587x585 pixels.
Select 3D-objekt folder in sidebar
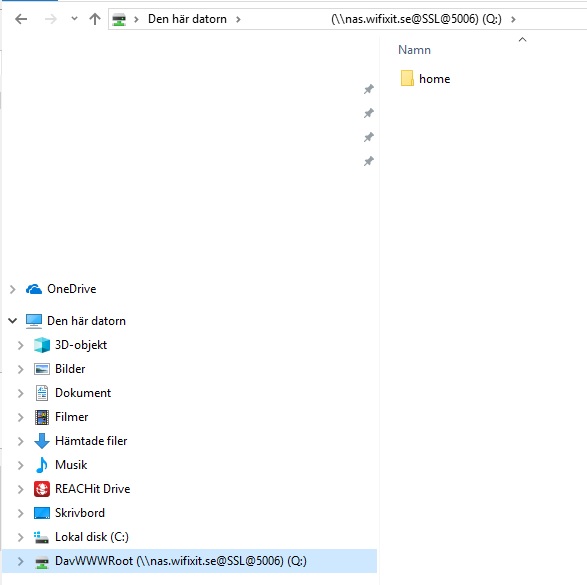coord(81,345)
